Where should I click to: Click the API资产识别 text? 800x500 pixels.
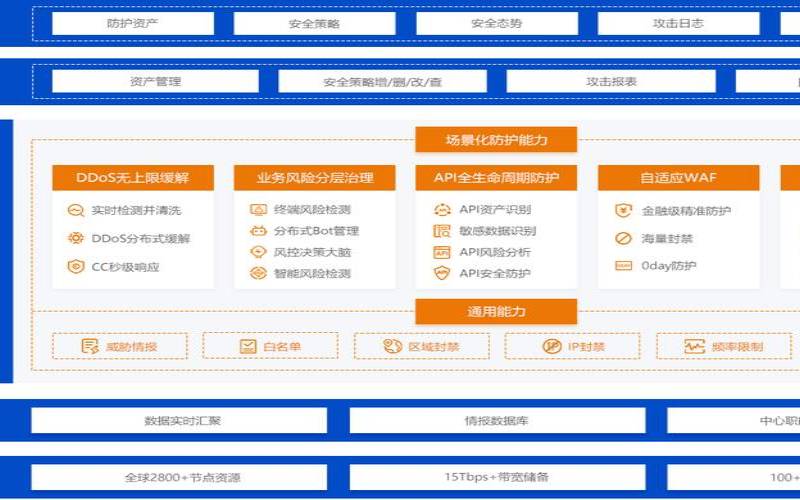(495, 210)
